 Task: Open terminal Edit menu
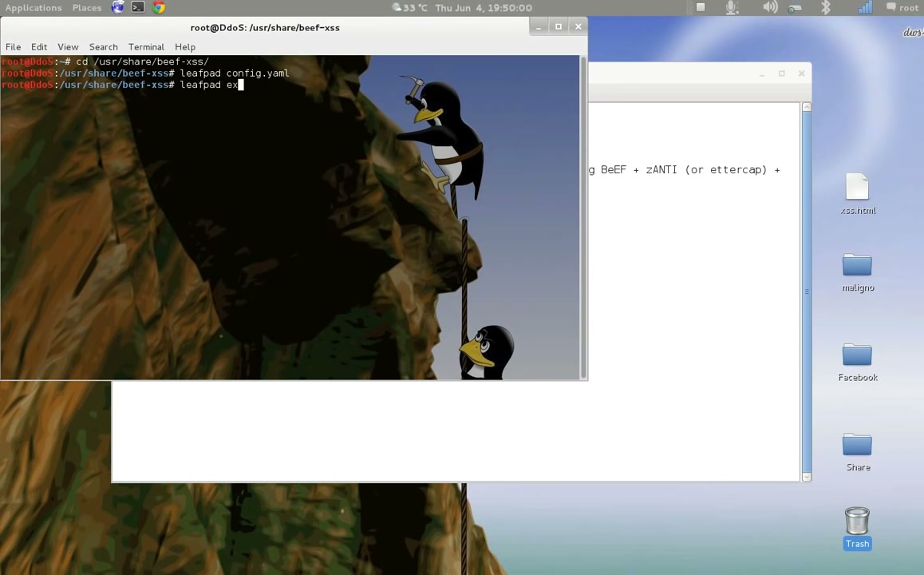coord(39,46)
